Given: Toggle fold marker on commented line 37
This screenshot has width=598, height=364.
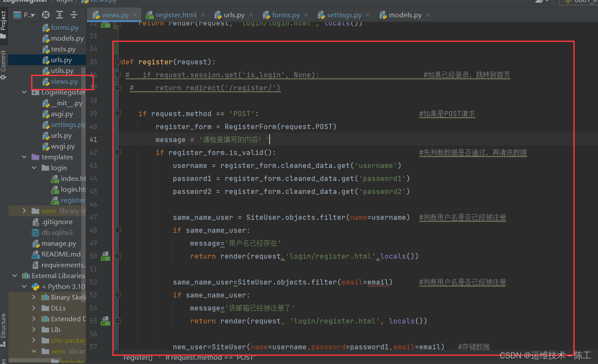Looking at the screenshot, I should point(118,88).
